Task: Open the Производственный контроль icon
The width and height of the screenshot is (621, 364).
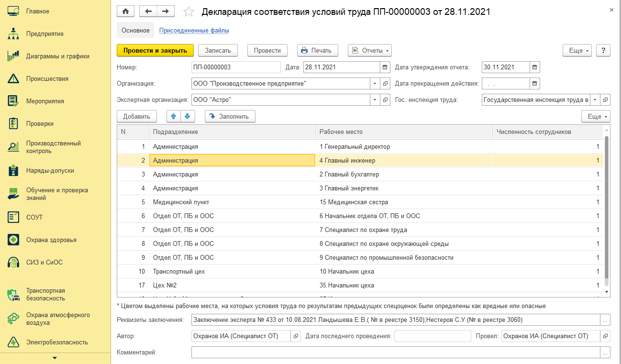Action: [x=13, y=147]
